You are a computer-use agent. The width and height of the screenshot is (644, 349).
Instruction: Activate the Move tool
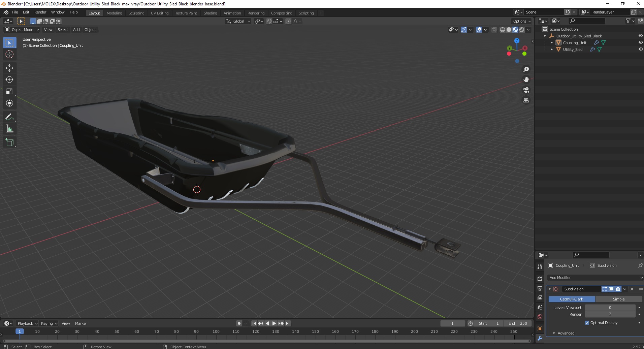(9, 68)
